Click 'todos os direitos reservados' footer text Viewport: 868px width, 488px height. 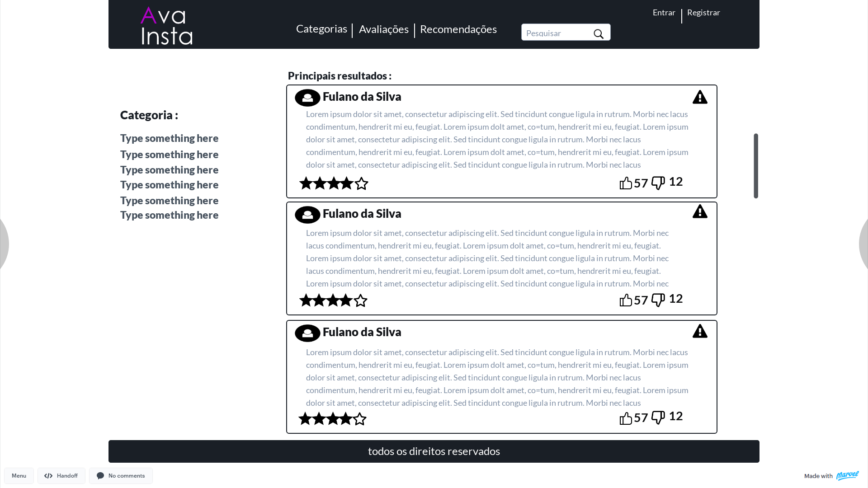coord(434,451)
